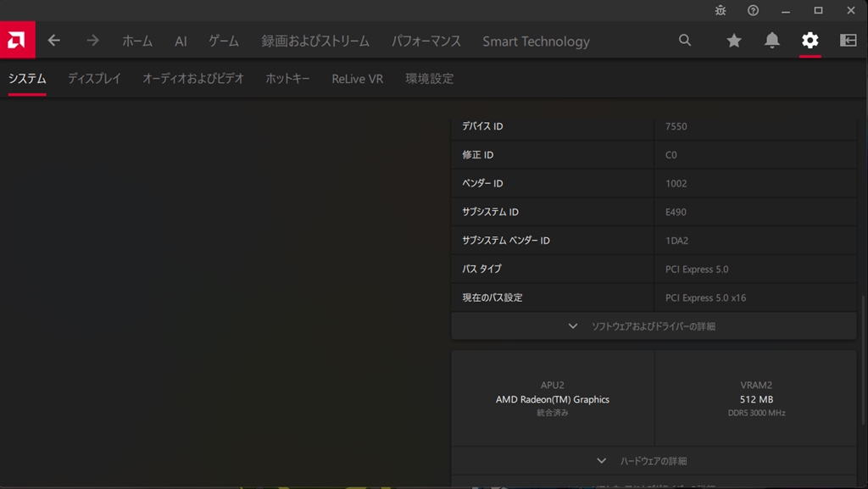
Task: Click the サブシステム ID label
Action: 490,212
